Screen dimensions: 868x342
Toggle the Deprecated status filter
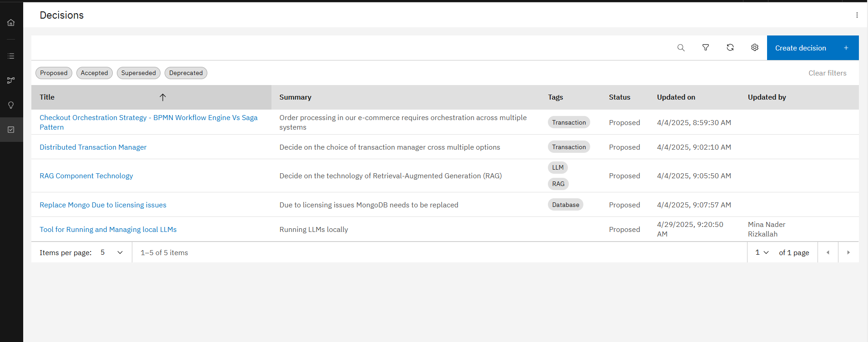point(186,73)
